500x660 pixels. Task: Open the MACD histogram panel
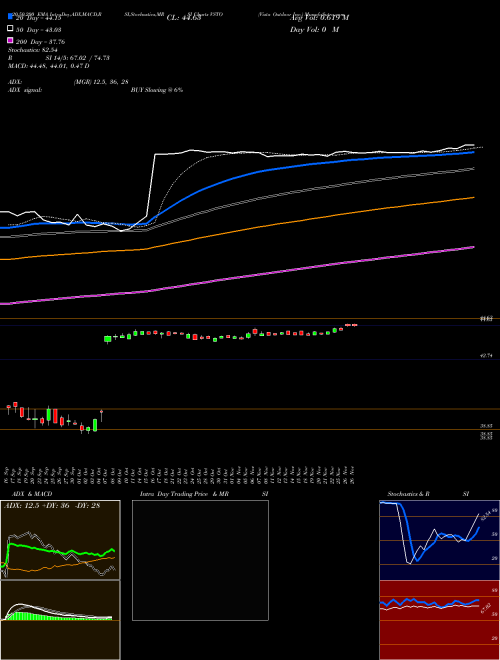(60, 620)
